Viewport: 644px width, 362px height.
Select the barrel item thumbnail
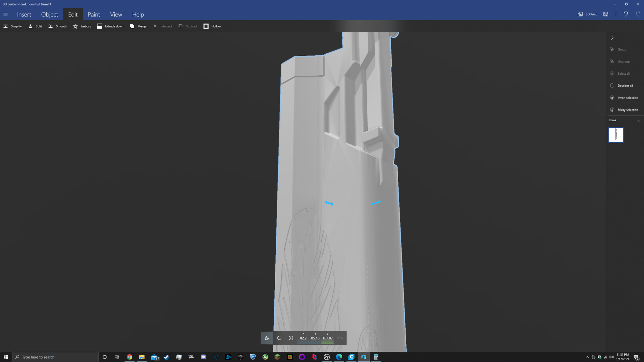click(616, 135)
